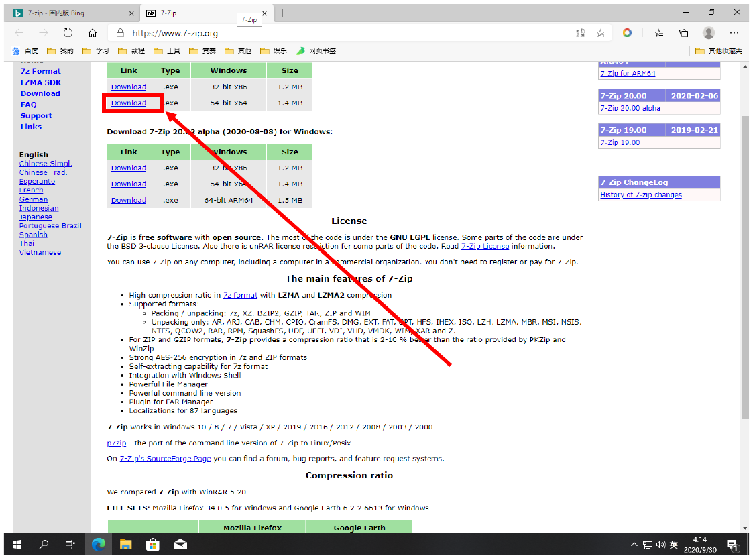Open the 7-Zip License link
Viewport: 755px width, 560px height.
click(x=485, y=246)
